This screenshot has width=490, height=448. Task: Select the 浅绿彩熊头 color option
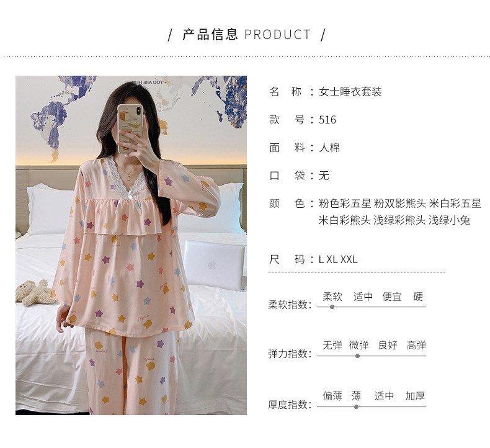pyautogui.click(x=399, y=220)
